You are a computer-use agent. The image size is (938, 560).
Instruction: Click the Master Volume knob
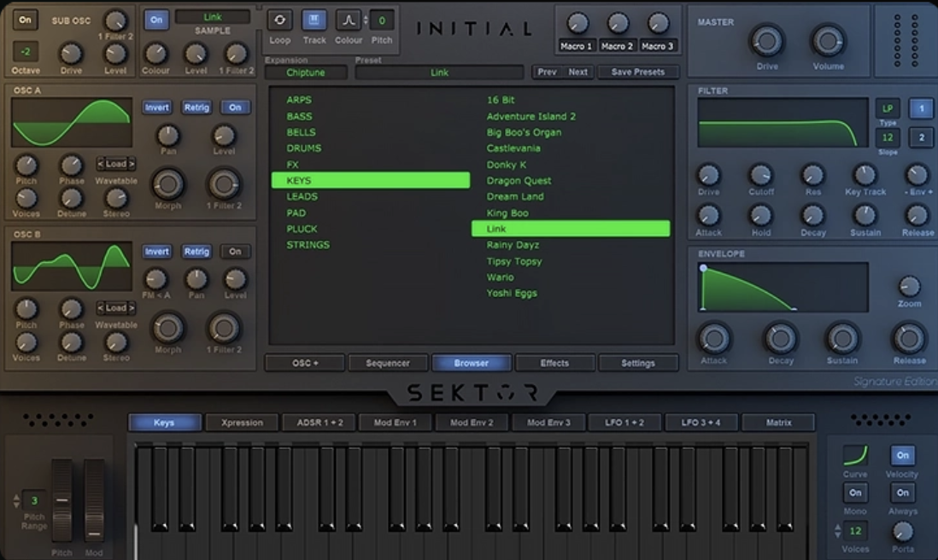(828, 41)
